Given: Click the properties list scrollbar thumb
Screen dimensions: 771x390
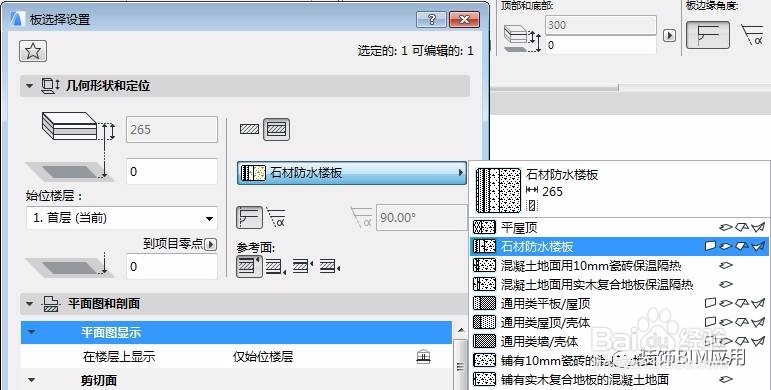Looking at the screenshot, I should [461, 366].
